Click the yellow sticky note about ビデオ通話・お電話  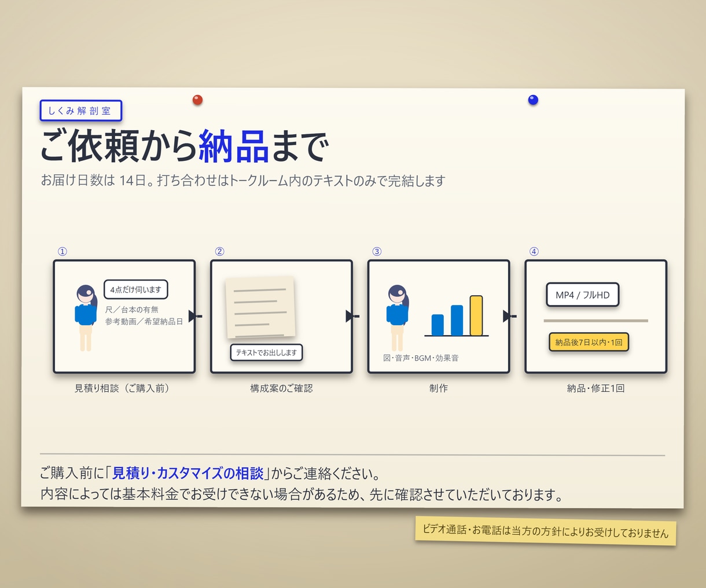click(546, 531)
